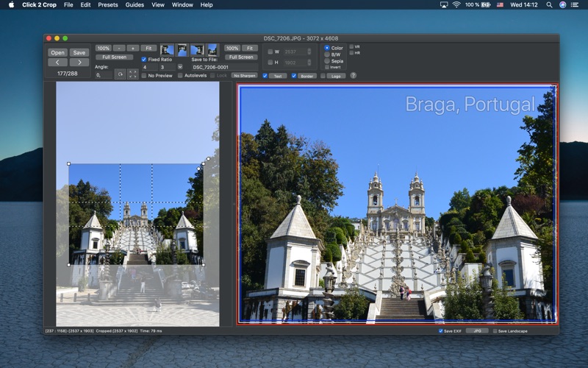Click the rotate-angle icon next to the Angle field

(x=120, y=74)
